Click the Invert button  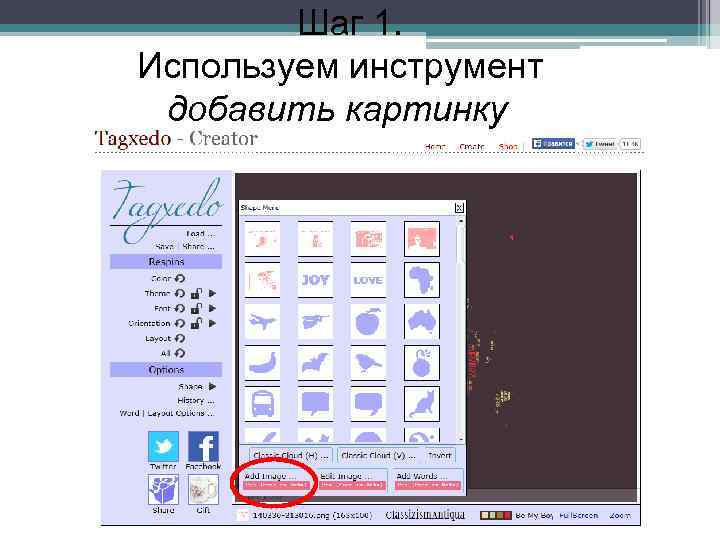439,456
